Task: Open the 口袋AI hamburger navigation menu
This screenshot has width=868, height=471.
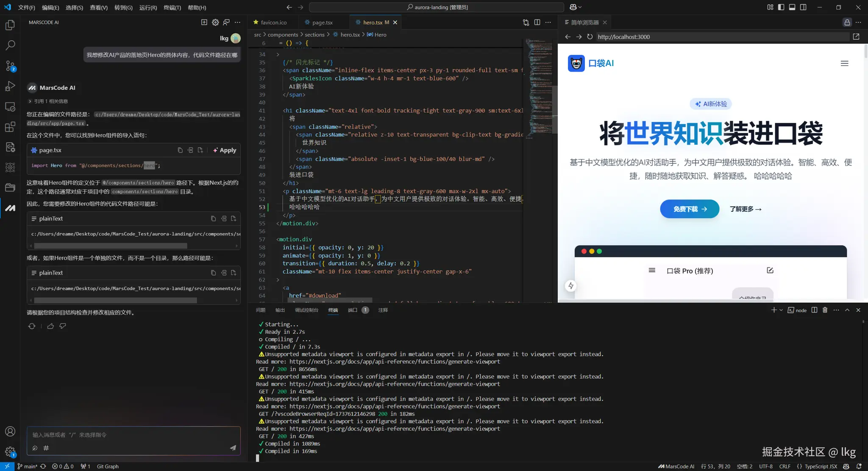Action: click(844, 63)
